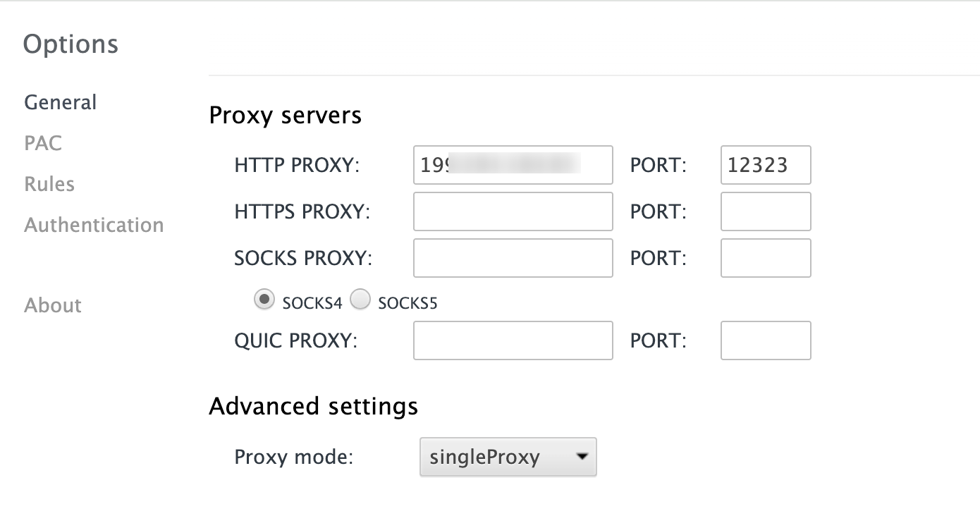980x516 pixels.
Task: Click the HTTPS proxy PORT field
Action: click(765, 211)
